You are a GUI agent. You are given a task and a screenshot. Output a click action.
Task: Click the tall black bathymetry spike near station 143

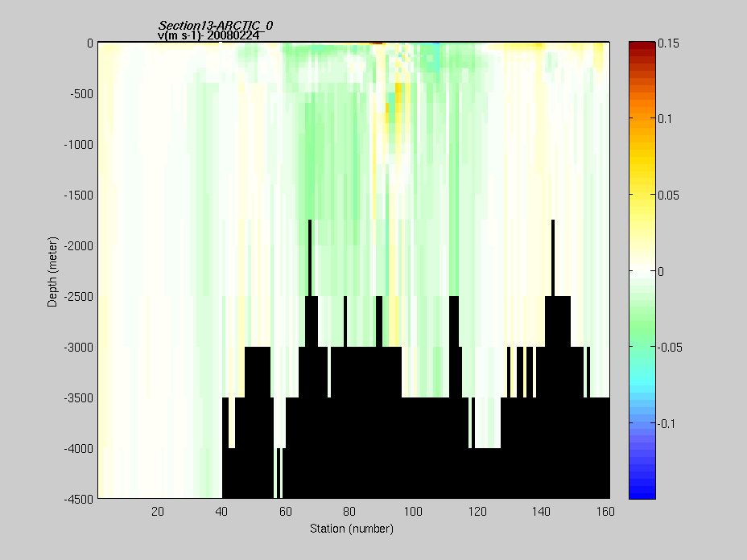(553, 257)
